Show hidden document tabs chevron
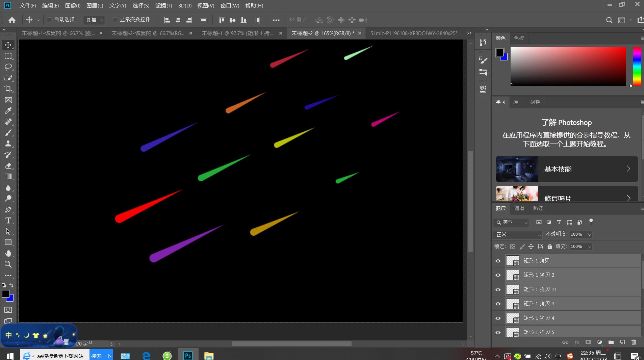 click(x=469, y=33)
